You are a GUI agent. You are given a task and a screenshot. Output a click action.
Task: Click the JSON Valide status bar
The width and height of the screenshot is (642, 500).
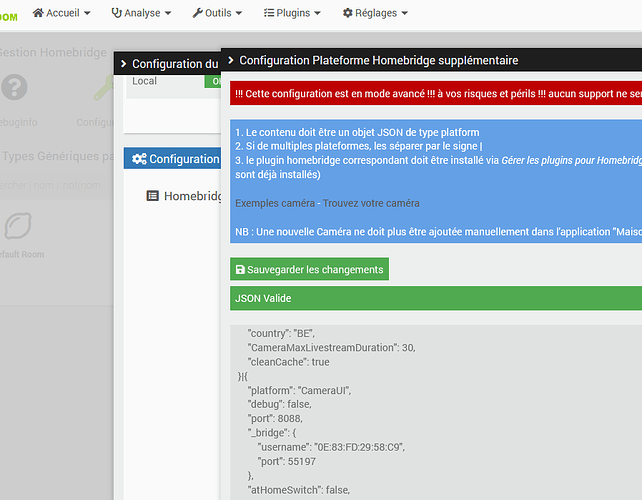coord(436,298)
